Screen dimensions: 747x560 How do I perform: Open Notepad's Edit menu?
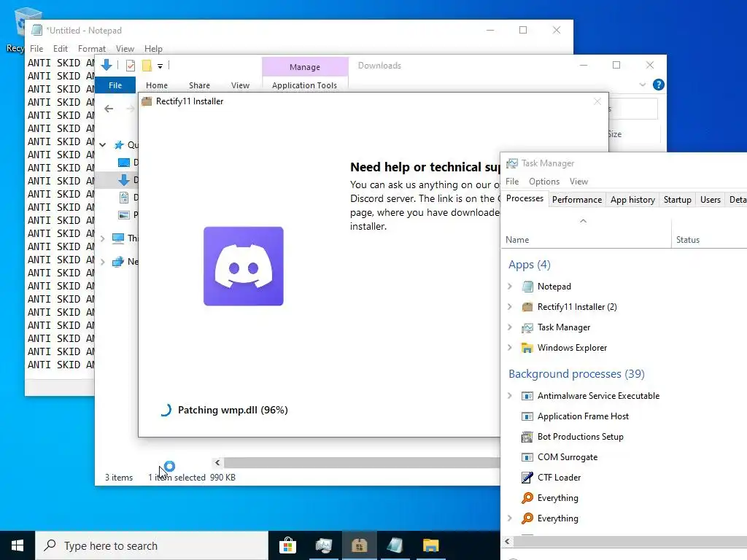60,49
